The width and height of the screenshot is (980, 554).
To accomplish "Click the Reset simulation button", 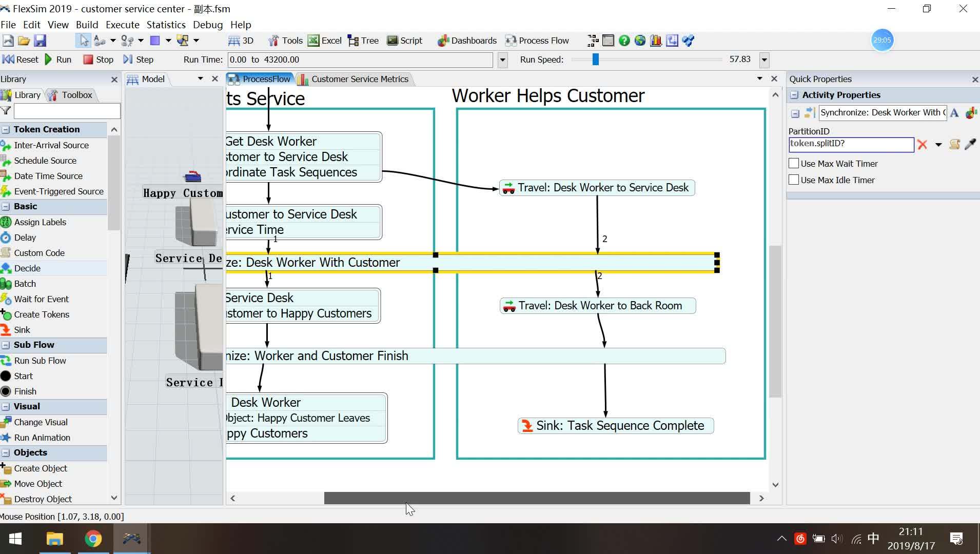I will pyautogui.click(x=21, y=60).
